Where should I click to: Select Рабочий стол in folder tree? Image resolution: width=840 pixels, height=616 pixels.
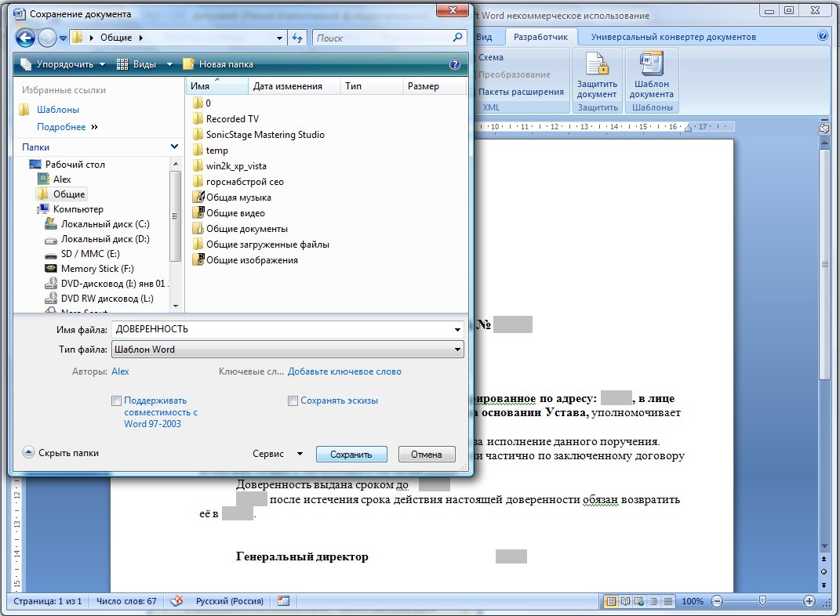point(75,165)
